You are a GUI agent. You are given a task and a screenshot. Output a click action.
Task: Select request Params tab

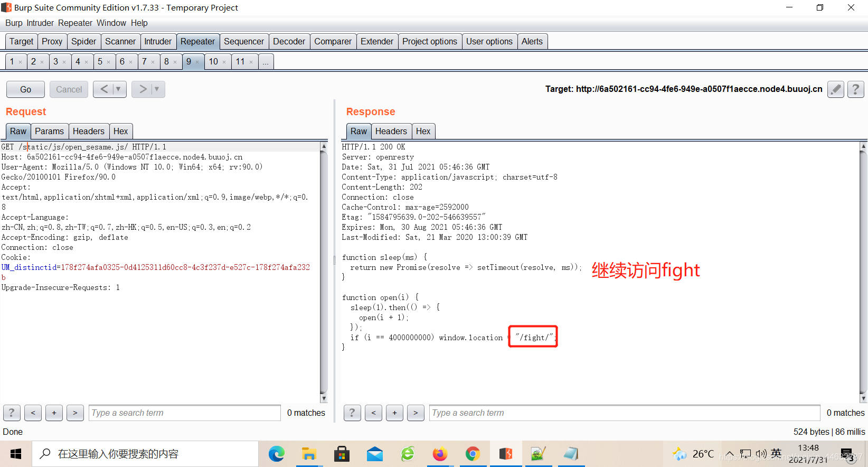pos(50,131)
